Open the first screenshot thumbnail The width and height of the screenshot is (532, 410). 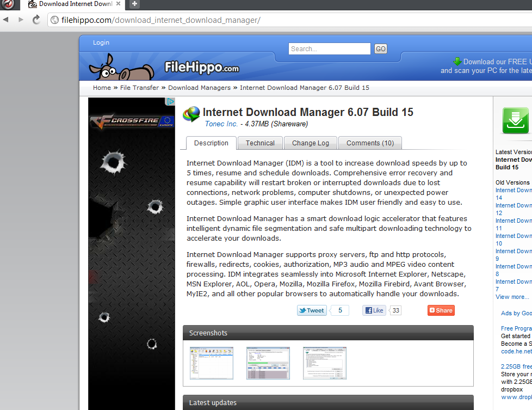coord(212,363)
